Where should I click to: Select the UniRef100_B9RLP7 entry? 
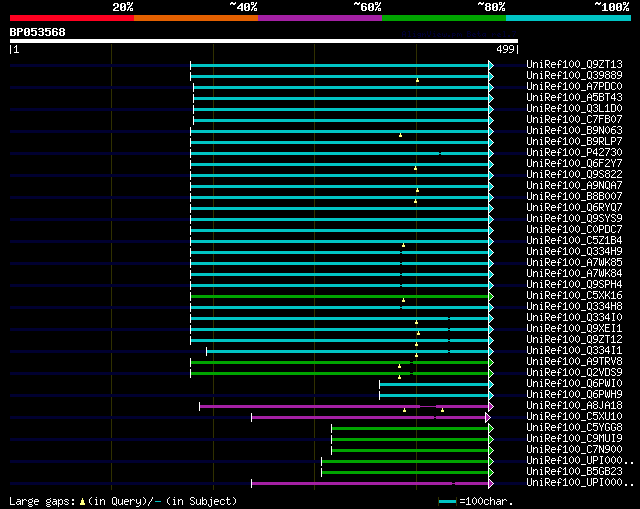pos(574,142)
